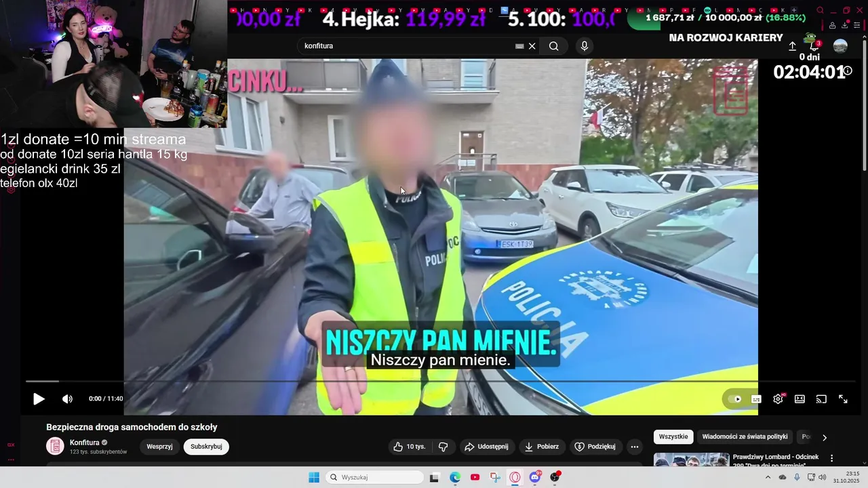Open the browser profile icon
868x488 pixels.
(x=832, y=26)
